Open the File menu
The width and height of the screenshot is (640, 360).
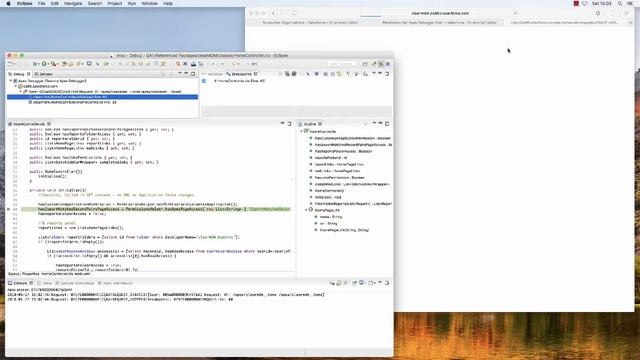41,3
